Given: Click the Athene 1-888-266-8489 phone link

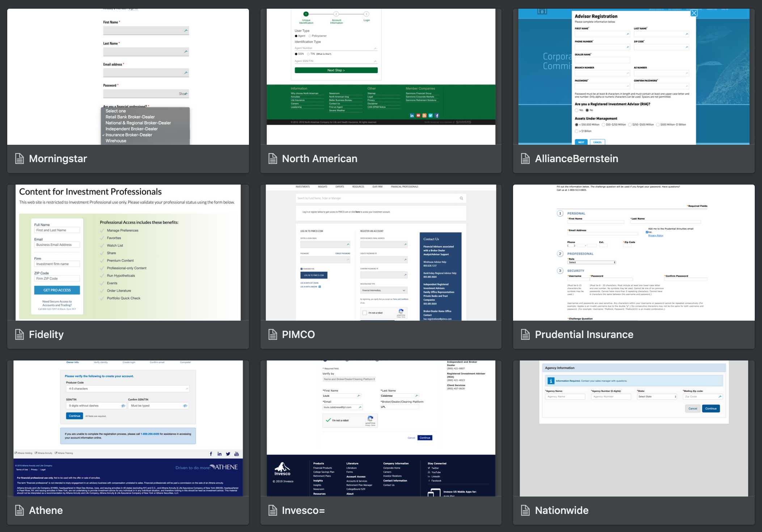Looking at the screenshot, I should (x=150, y=434).
